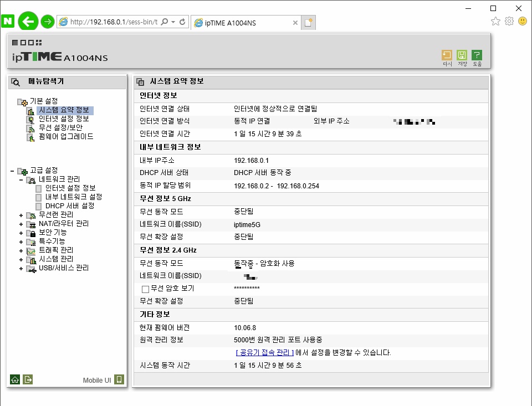Image resolution: width=532 pixels, height=406 pixels.
Task: Expand the 무선랜 관리 tree node
Action: [21, 215]
